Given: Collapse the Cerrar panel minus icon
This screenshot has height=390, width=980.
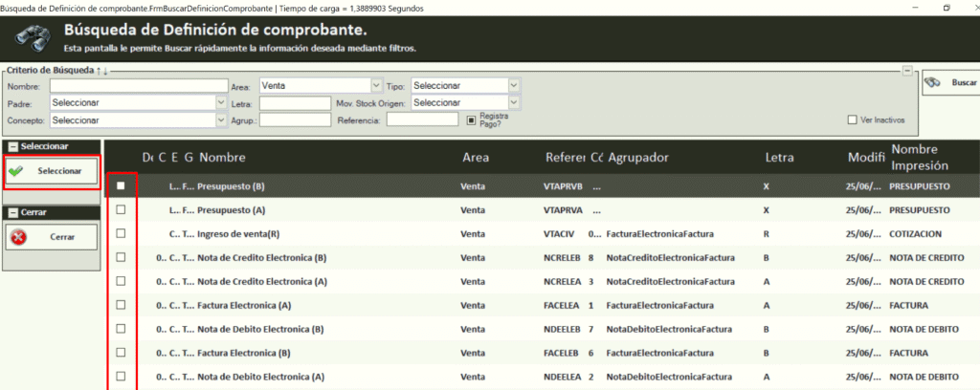Looking at the screenshot, I should tap(11, 212).
